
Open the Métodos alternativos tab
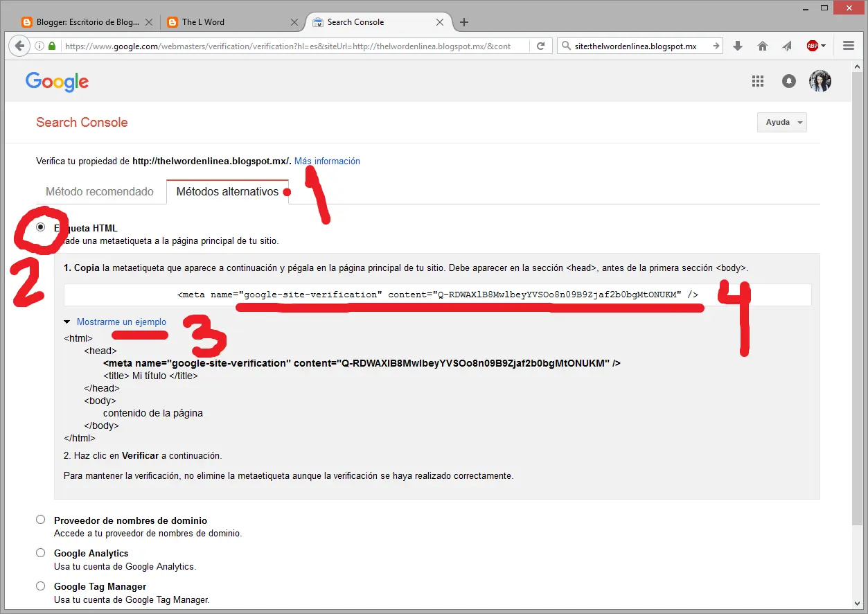pos(228,192)
